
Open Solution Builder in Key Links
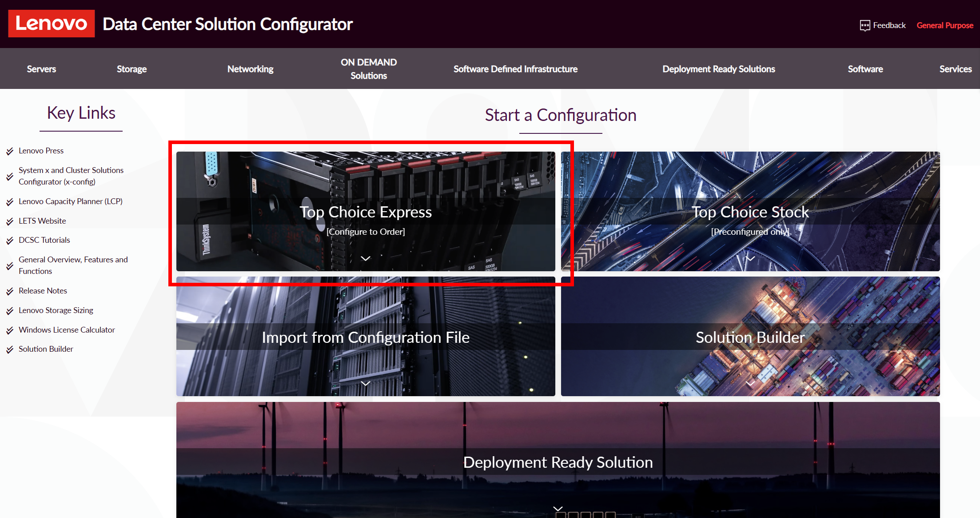click(46, 349)
